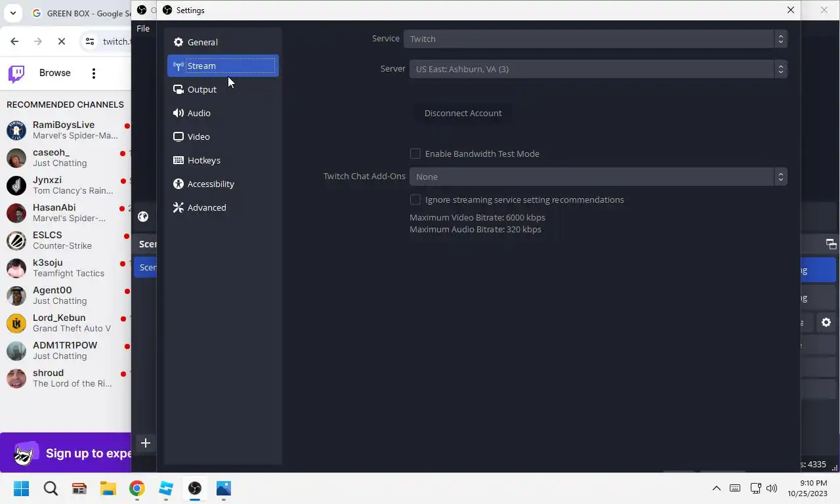Screen dimensions: 840x504
Task: Click shroud avatar thumbnail
Action: 16,378
